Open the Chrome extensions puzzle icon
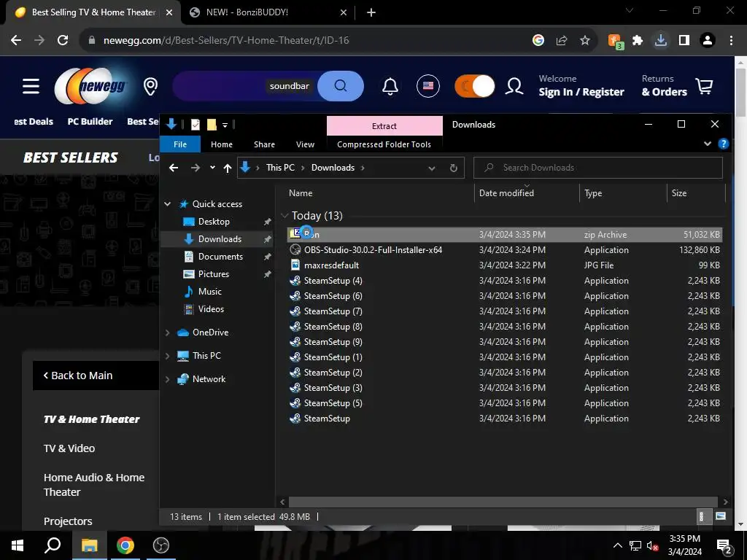This screenshot has height=560, width=747. point(638,41)
